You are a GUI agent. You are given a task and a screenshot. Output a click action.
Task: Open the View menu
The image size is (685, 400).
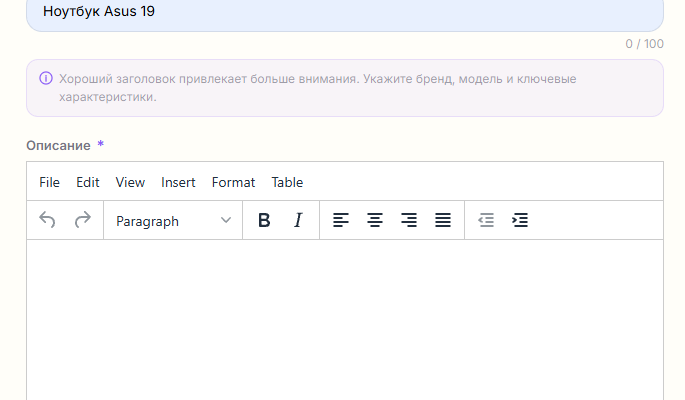[x=130, y=182]
